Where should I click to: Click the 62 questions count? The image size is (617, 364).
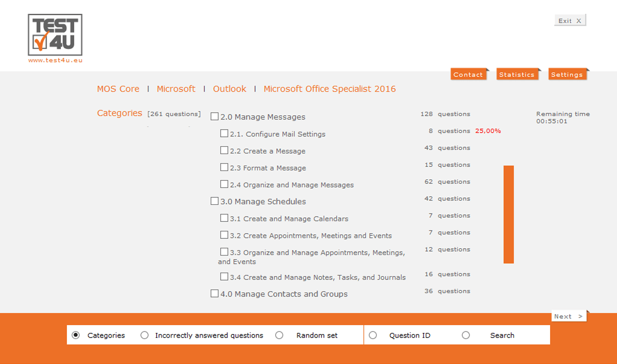(x=448, y=182)
